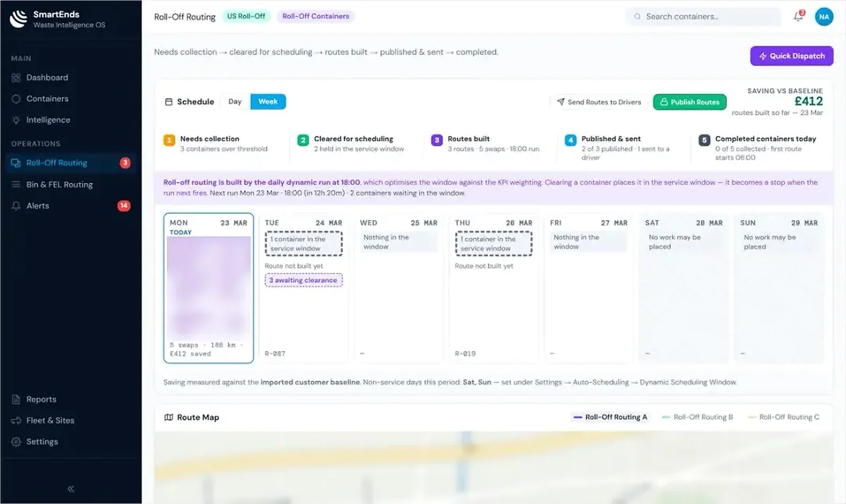Click the Publish Routes button

coord(690,102)
